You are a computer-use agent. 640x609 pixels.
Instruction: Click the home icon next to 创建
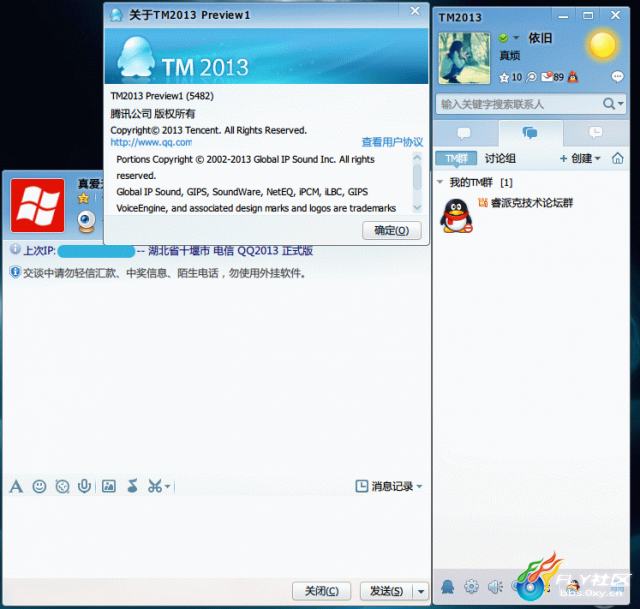coord(618,158)
